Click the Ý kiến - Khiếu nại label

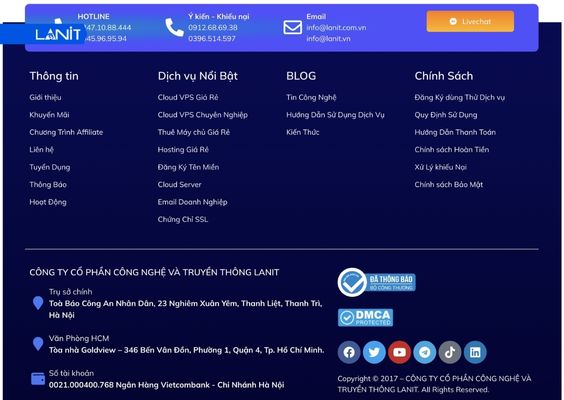pyautogui.click(x=218, y=17)
